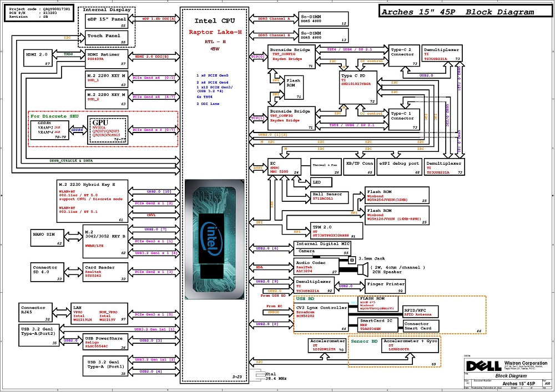Viewport: 555px width, 392px height.
Task: Click Demultiplexer beside Type-C 2 Connector
Action: [442, 54]
